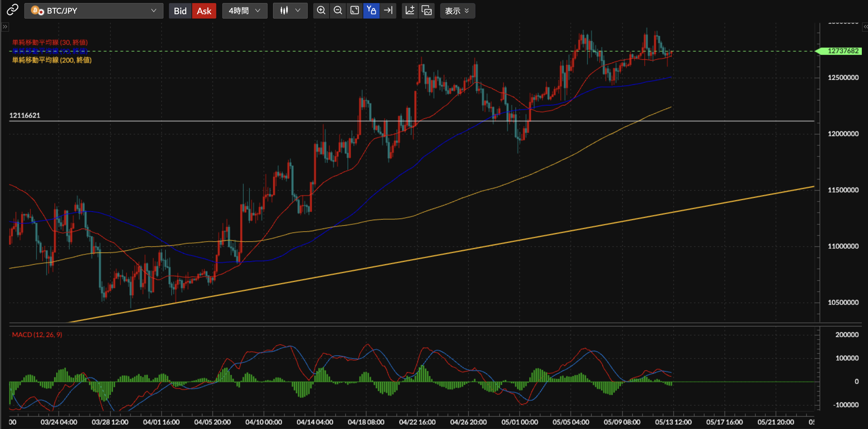Select the MACD (12, 26, 9) indicator label
The height and width of the screenshot is (429, 868).
pyautogui.click(x=37, y=334)
